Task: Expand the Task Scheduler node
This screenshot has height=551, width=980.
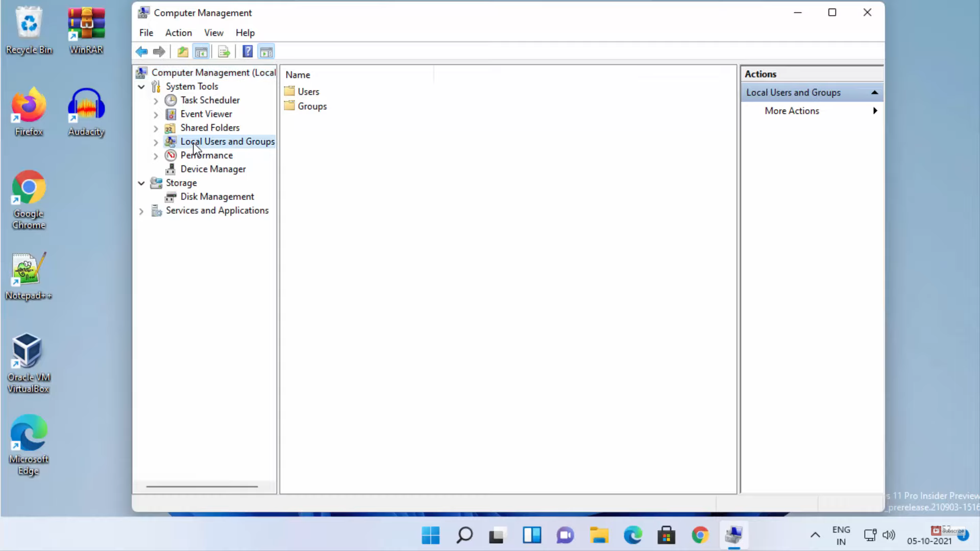Action: [x=156, y=101]
